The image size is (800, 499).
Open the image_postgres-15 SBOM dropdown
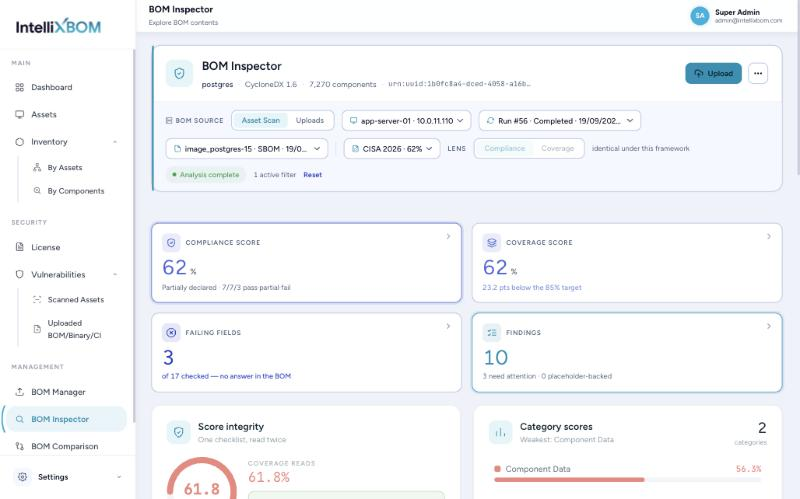coord(247,148)
